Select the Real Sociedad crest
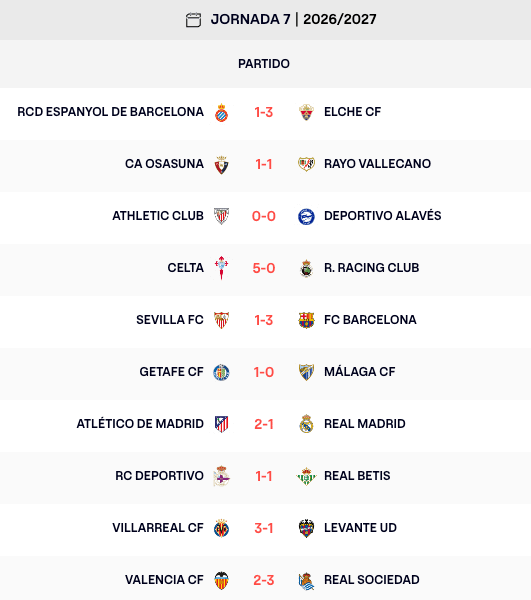This screenshot has height=600, width=531. tap(306, 581)
